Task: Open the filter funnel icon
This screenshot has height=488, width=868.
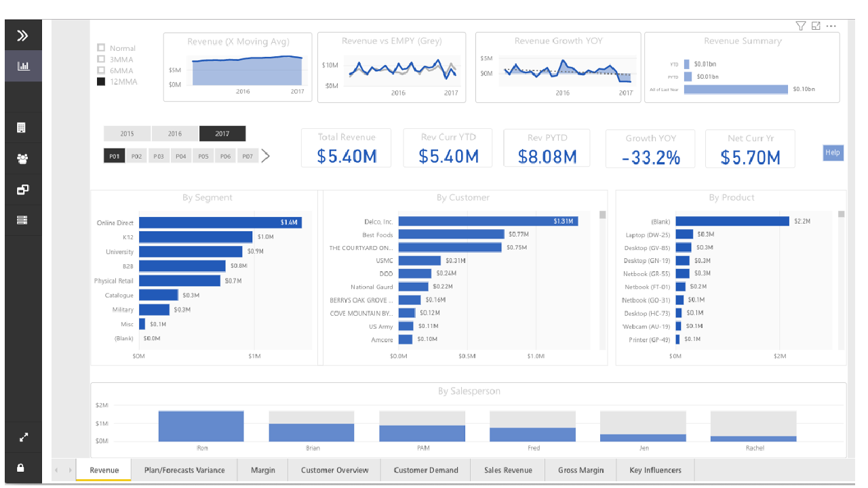Action: pyautogui.click(x=801, y=26)
